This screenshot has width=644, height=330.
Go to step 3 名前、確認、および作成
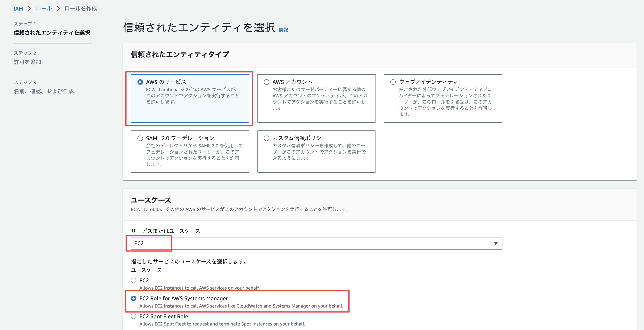pyautogui.click(x=44, y=91)
